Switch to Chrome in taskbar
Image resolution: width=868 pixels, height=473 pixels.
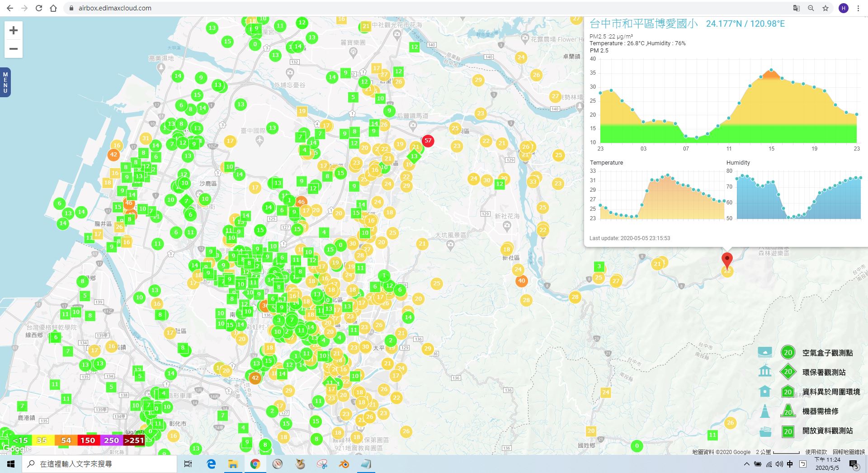pos(255,464)
